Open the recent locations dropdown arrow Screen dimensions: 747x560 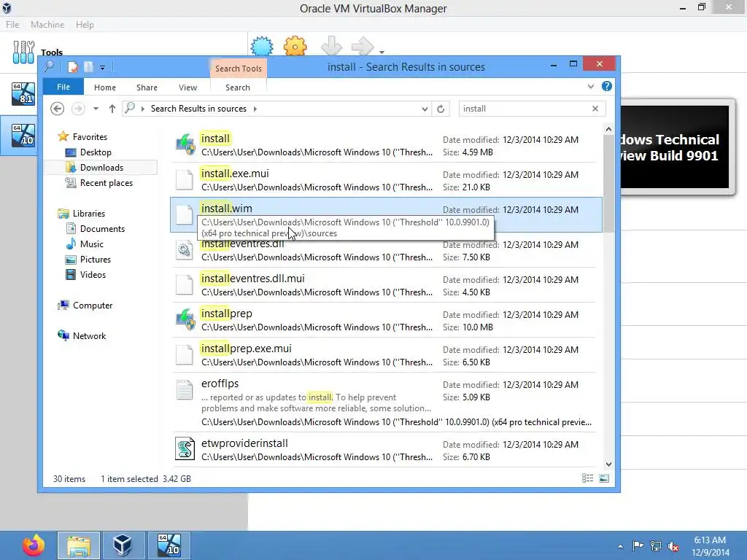(96, 109)
